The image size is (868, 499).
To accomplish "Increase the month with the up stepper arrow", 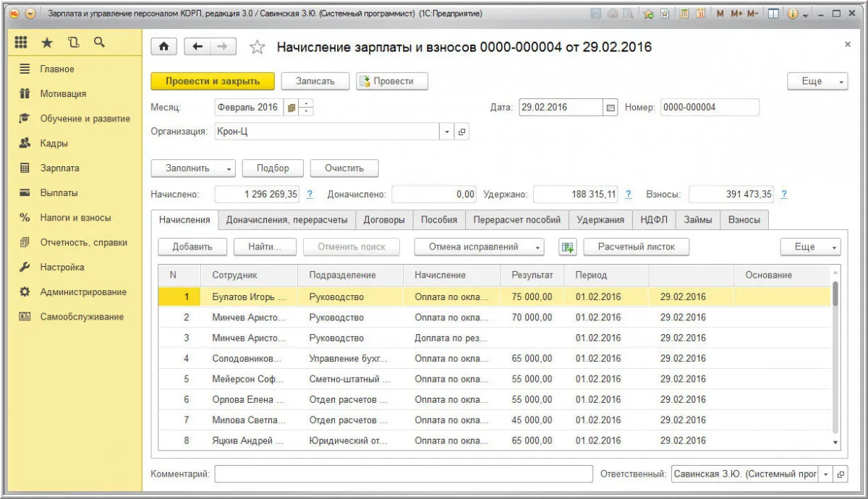I will coord(306,103).
